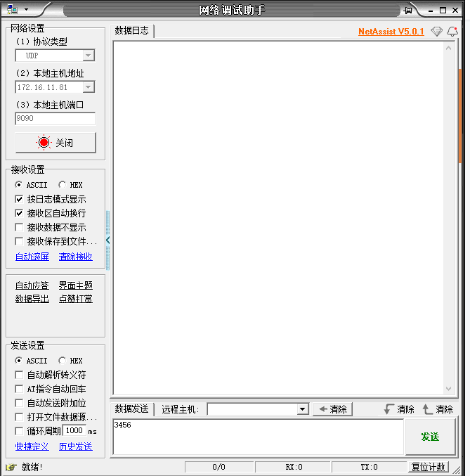
Task: Click the status bar icon next to 就绪
Action: pyautogui.click(x=11, y=467)
